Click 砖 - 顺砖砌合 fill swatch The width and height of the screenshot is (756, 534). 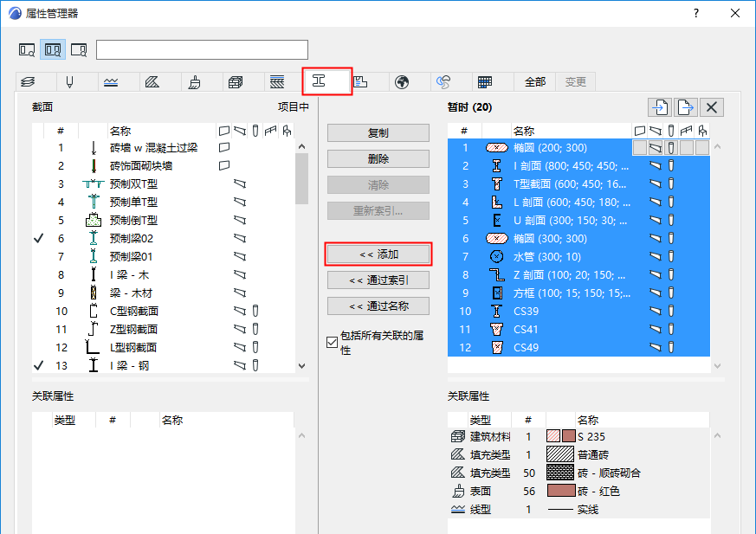(x=560, y=473)
